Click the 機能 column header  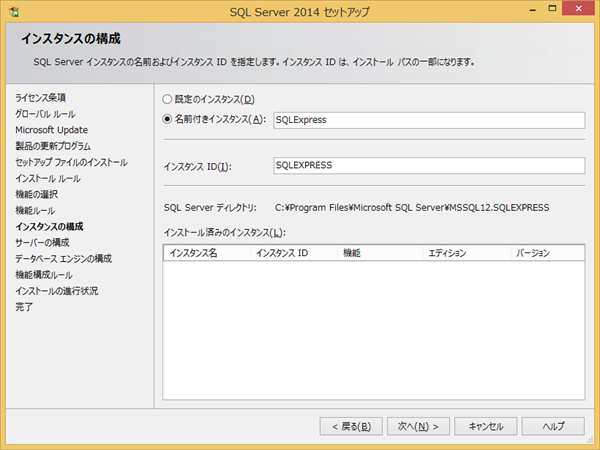tap(380, 253)
